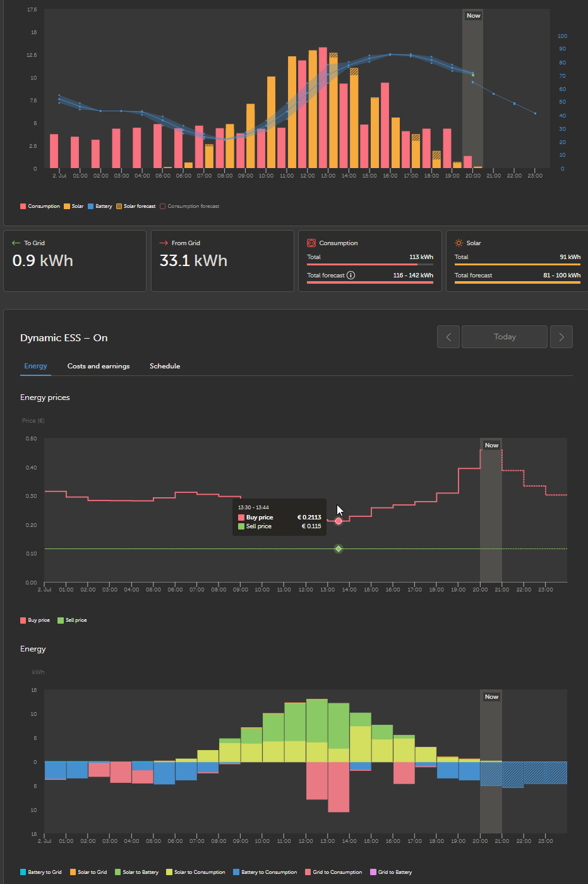Click the Total forecast info icon
This screenshot has height=884, width=588.
coord(351,275)
